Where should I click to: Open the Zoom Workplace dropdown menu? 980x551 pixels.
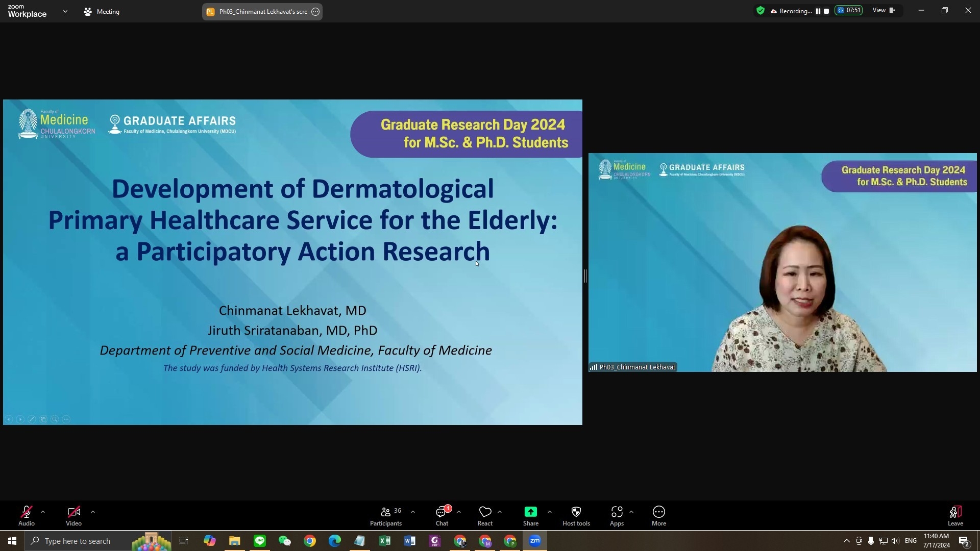pos(65,11)
